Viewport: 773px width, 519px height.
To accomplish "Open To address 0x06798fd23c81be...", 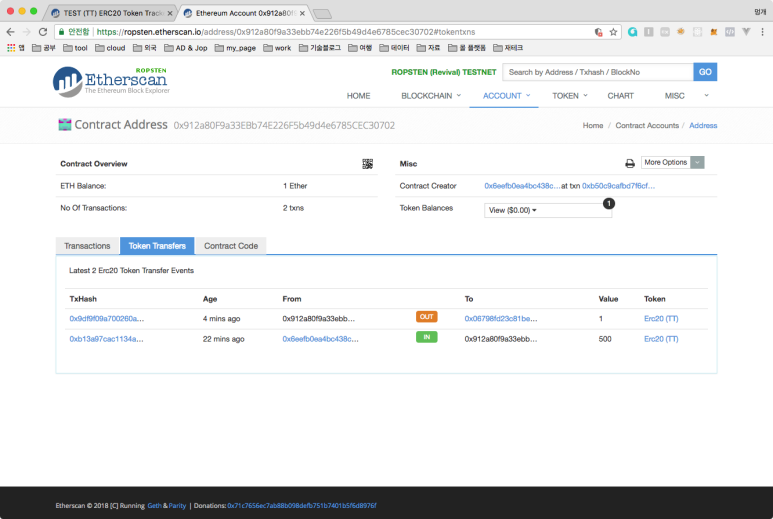I will click(x=501, y=318).
